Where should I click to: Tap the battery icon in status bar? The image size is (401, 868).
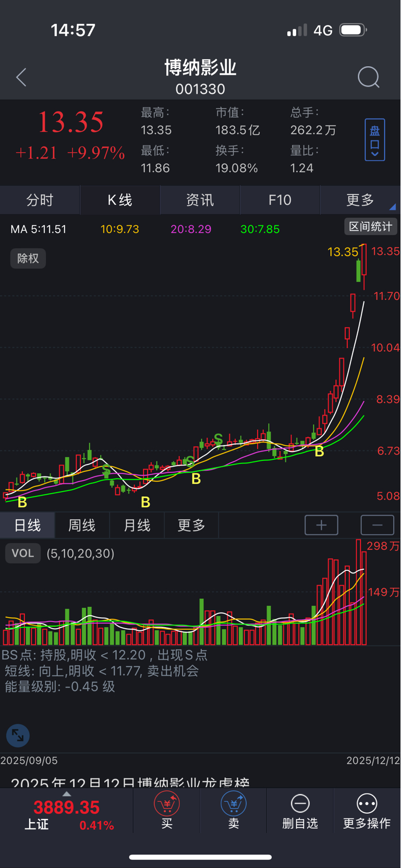353,30
